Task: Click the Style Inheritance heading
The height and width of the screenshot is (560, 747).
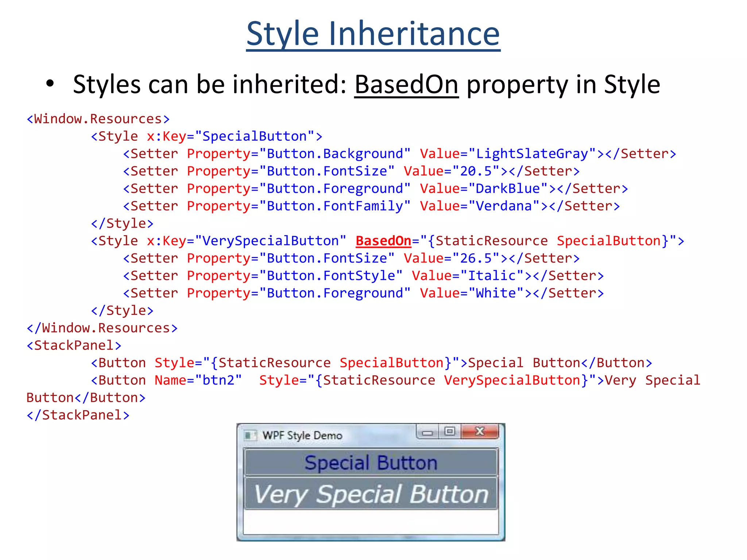Action: pyautogui.click(x=373, y=34)
